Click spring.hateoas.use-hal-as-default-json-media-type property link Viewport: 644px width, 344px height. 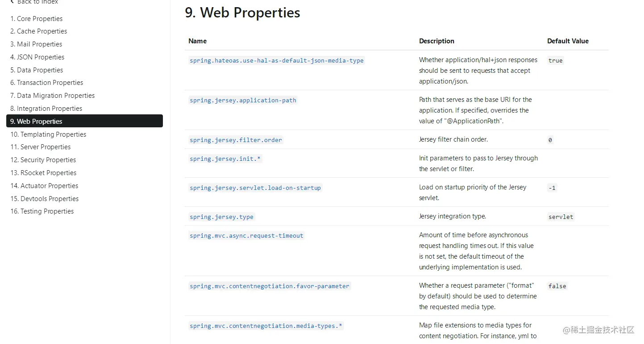click(277, 60)
